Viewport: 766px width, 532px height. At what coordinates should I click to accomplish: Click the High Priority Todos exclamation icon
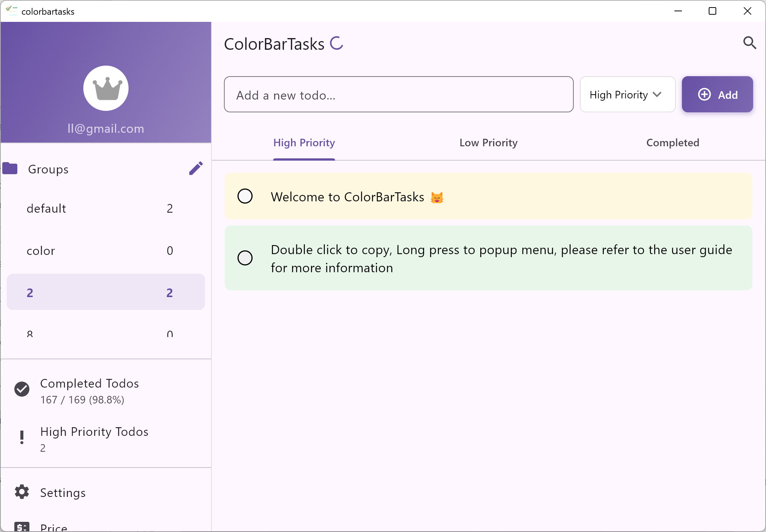point(22,438)
